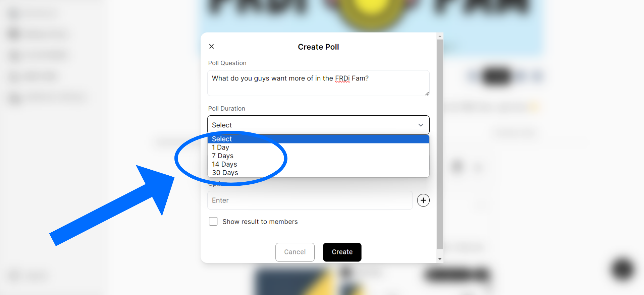Click the black Create button

click(342, 252)
